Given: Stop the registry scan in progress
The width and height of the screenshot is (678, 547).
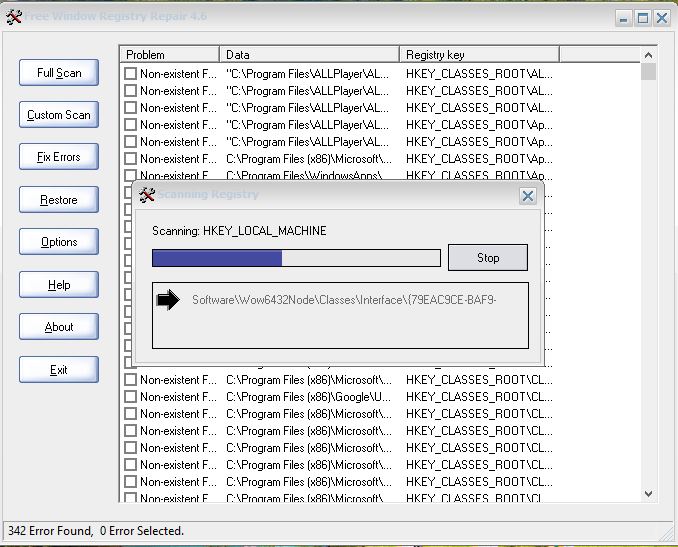Looking at the screenshot, I should click(x=487, y=258).
